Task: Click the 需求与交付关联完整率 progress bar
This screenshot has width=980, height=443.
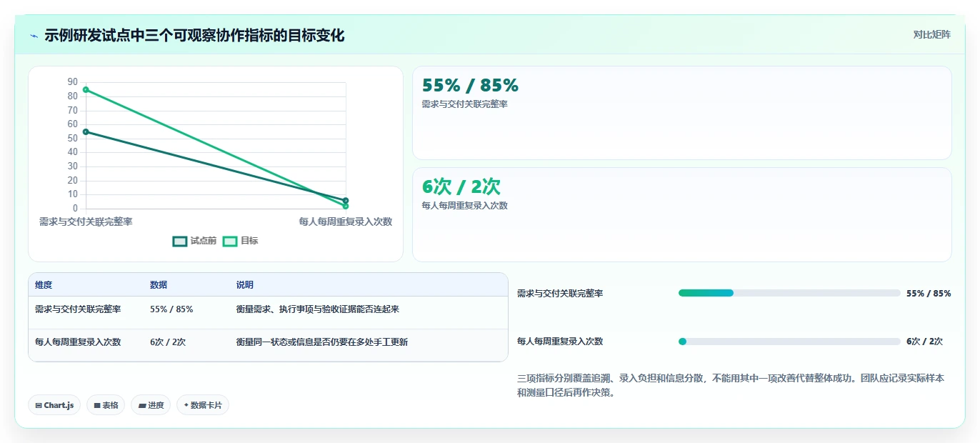Action: 789,293
